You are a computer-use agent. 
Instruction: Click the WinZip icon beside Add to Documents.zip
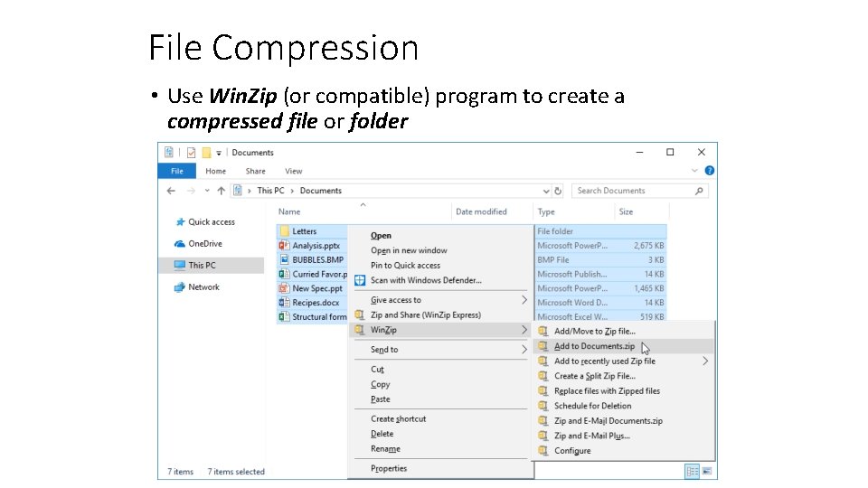pos(543,346)
